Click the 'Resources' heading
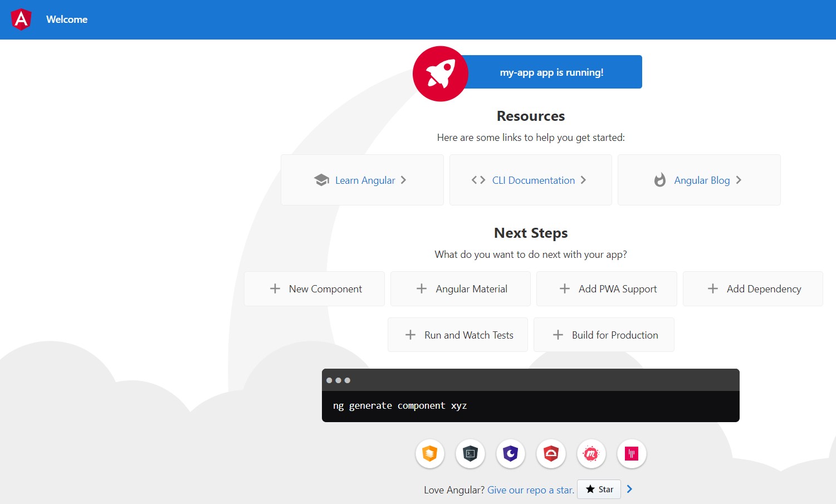The image size is (836, 504). (x=531, y=116)
